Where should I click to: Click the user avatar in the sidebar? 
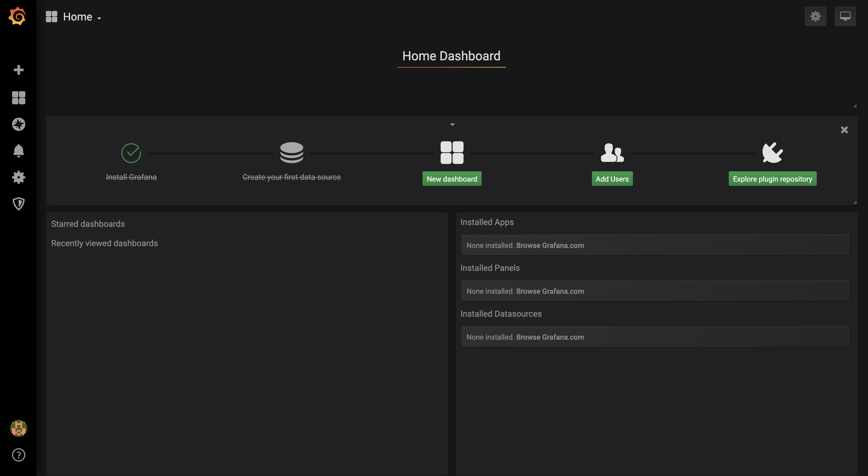pyautogui.click(x=18, y=428)
